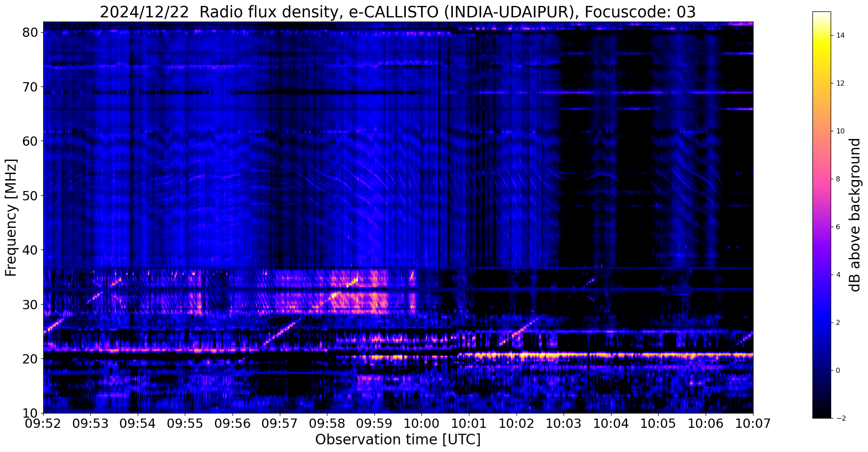868x452 pixels.
Task: Click the "Frequency [MHz]" axis label
Action: (11, 217)
